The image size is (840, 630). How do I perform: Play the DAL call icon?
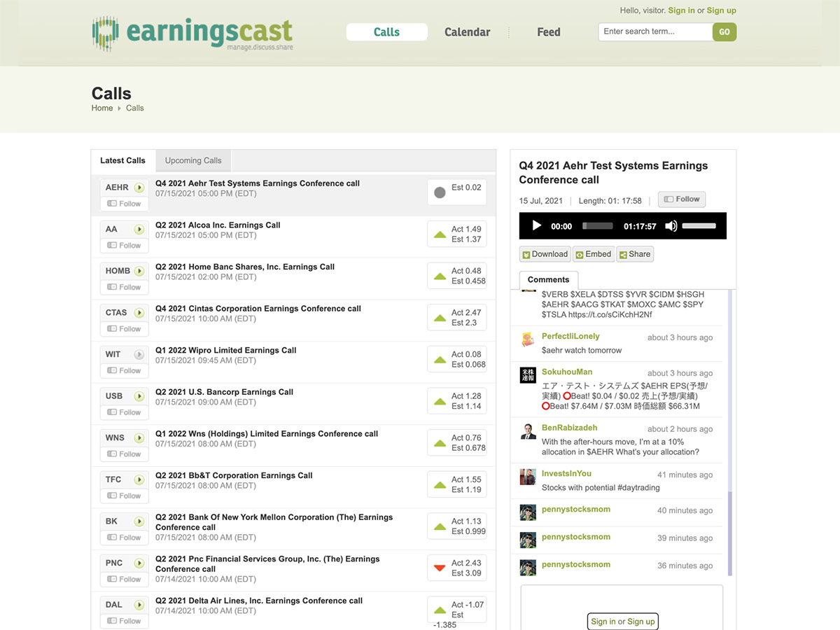pyautogui.click(x=139, y=605)
